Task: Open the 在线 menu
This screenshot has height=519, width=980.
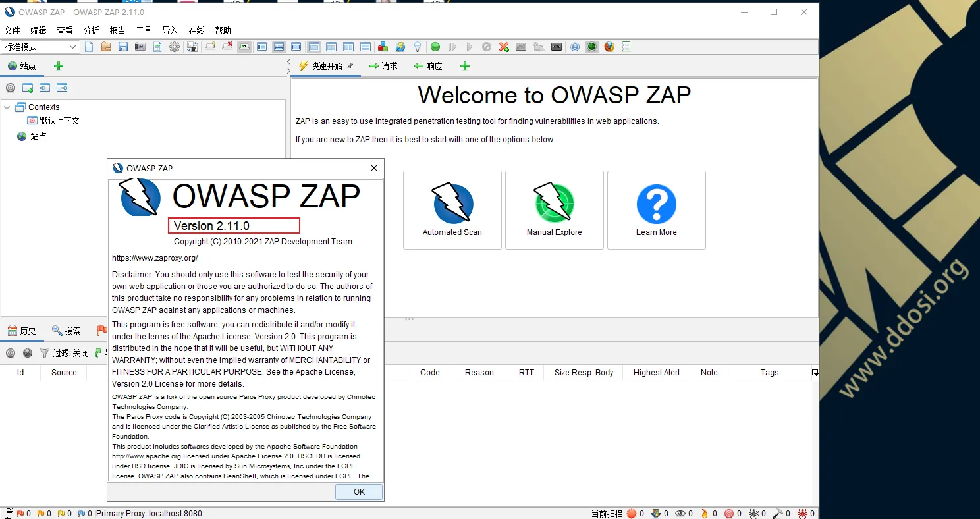Action: [197, 30]
